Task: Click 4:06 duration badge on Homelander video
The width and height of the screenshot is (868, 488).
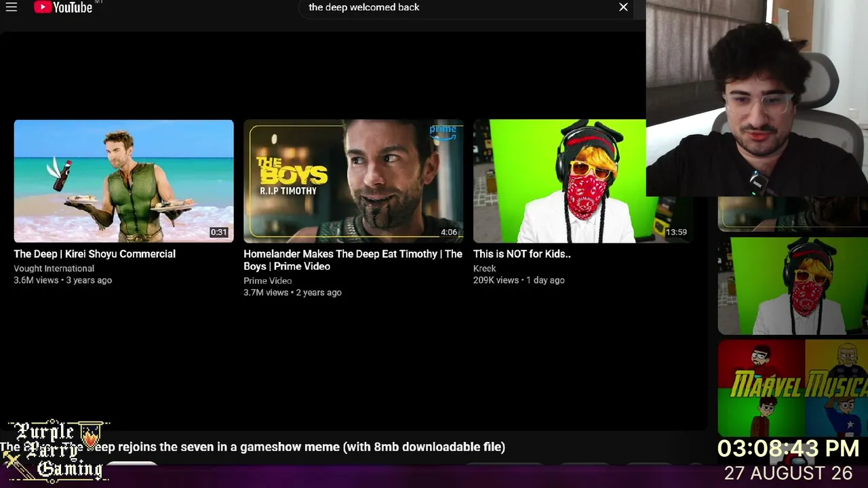Action: click(449, 232)
